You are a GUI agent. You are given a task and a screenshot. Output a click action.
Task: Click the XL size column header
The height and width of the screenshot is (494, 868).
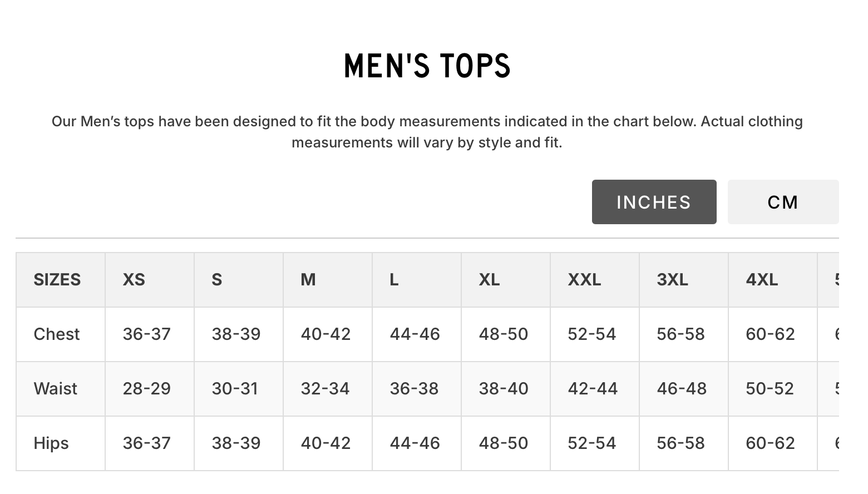489,279
